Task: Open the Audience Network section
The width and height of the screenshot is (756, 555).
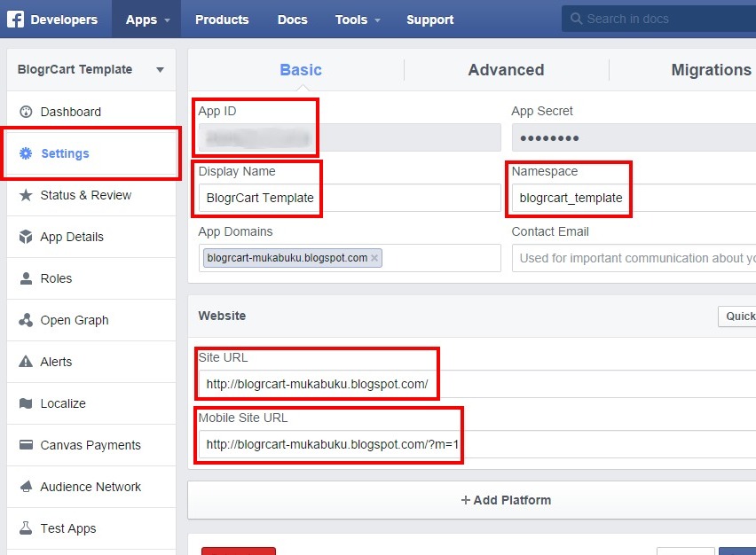Action: tap(91, 487)
